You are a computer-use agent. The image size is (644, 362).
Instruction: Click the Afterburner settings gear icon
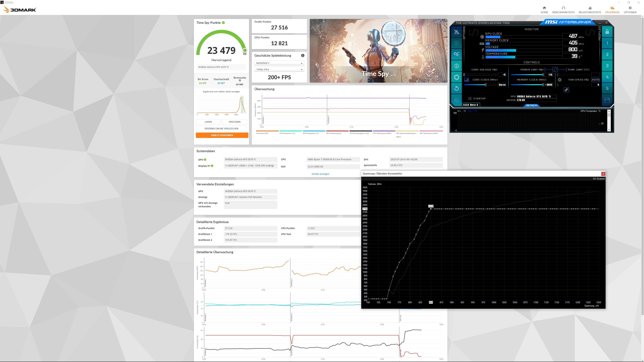(457, 77)
